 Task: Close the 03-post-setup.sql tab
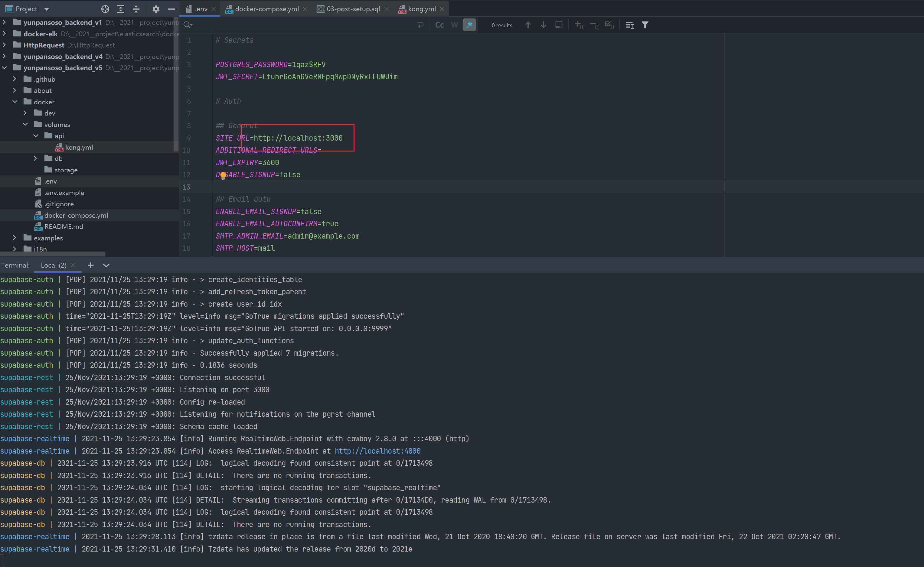pyautogui.click(x=387, y=9)
